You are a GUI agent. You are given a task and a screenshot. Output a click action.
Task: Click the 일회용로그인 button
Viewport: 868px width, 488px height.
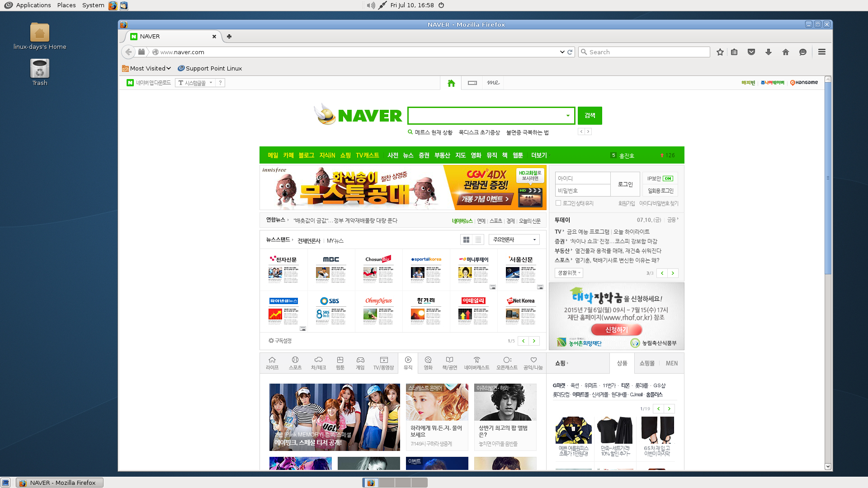point(660,191)
